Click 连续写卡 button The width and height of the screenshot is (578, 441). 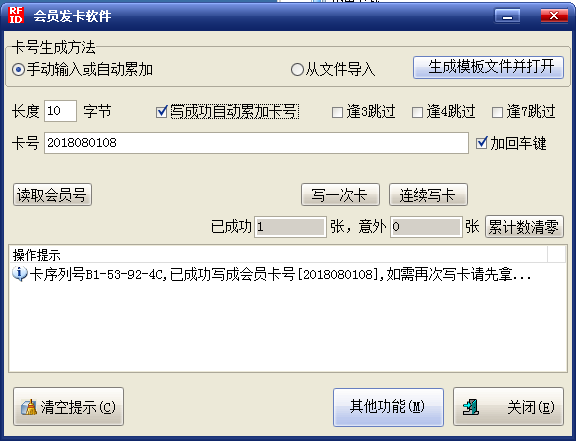[428, 195]
